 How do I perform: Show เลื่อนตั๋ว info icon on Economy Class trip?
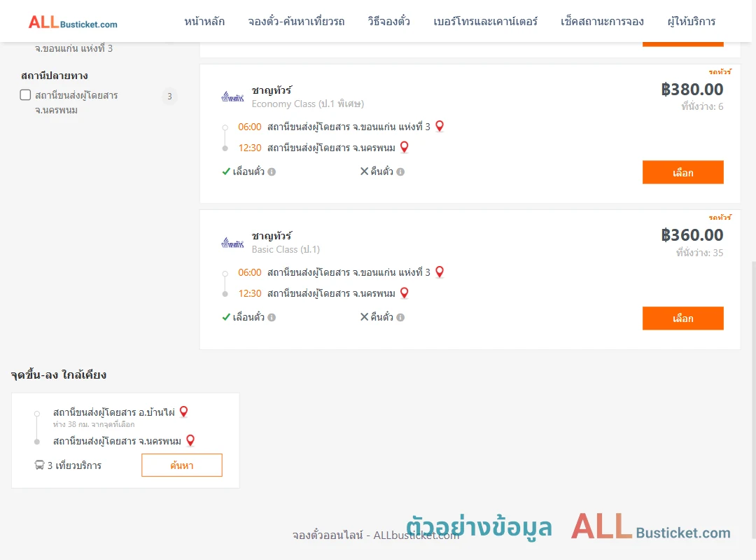[x=272, y=171]
